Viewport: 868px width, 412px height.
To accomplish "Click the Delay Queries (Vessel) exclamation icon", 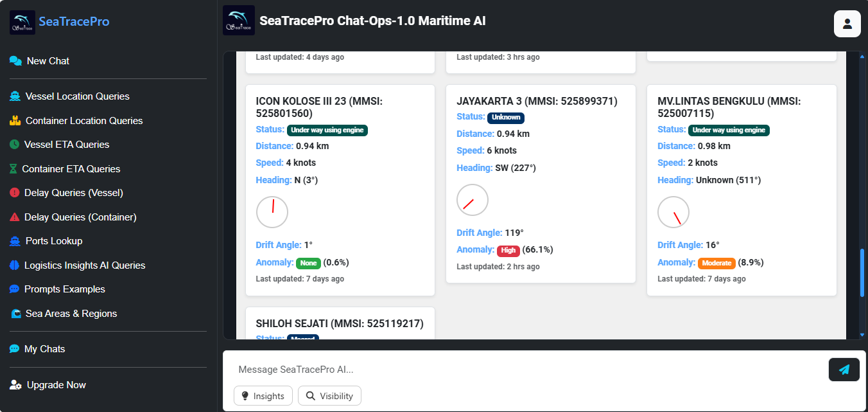I will pos(14,193).
